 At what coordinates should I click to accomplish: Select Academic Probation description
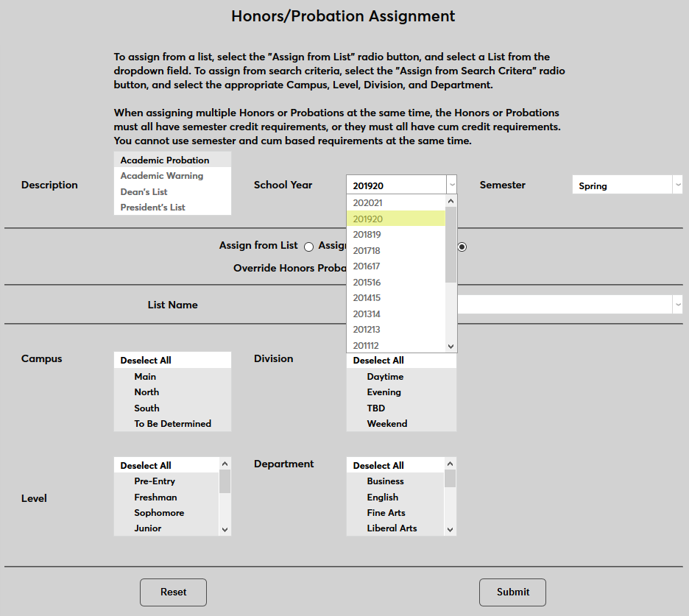(163, 160)
